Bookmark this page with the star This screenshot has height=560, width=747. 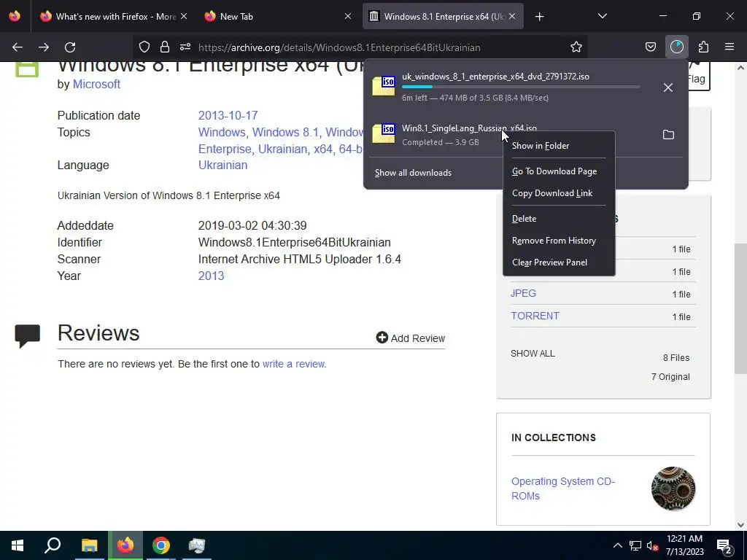576,47
